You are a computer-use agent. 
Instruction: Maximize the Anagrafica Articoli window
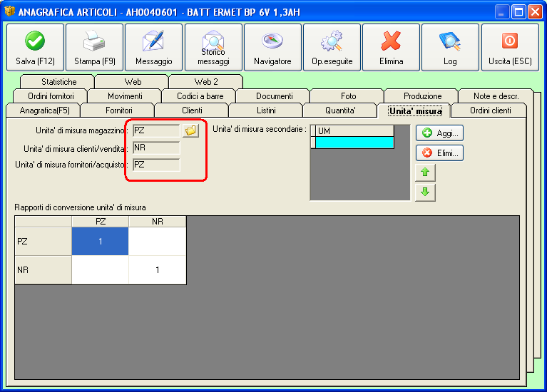[518, 12]
